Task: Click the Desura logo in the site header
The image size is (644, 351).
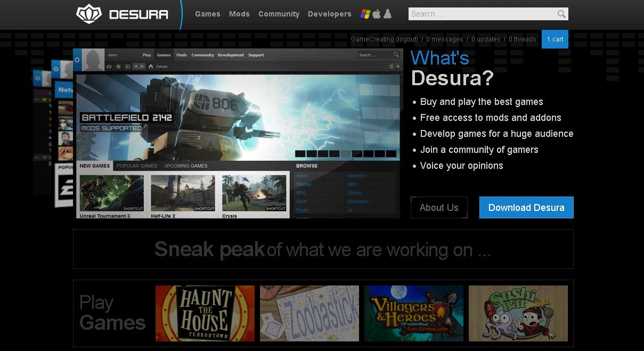Action: click(122, 14)
